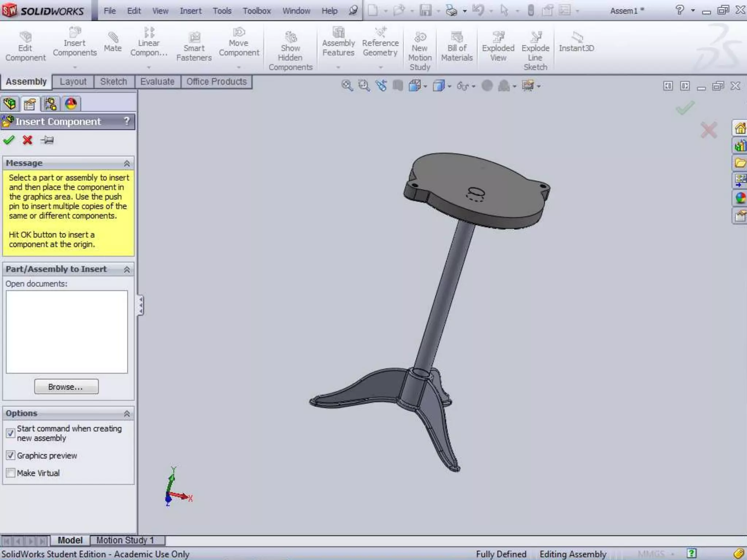Click the red X cancel icon
Viewport: 747px width, 560px height.
pos(27,140)
